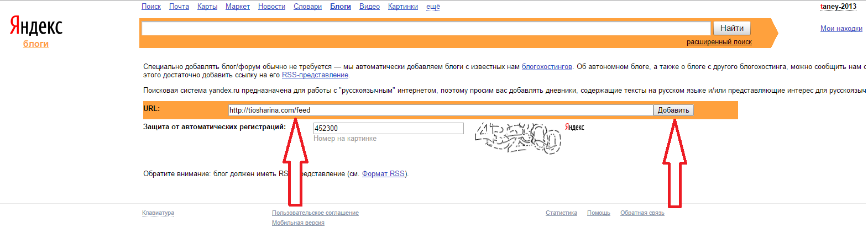Open the Формат RSS link
This screenshot has height=238, width=868.
tap(383, 174)
